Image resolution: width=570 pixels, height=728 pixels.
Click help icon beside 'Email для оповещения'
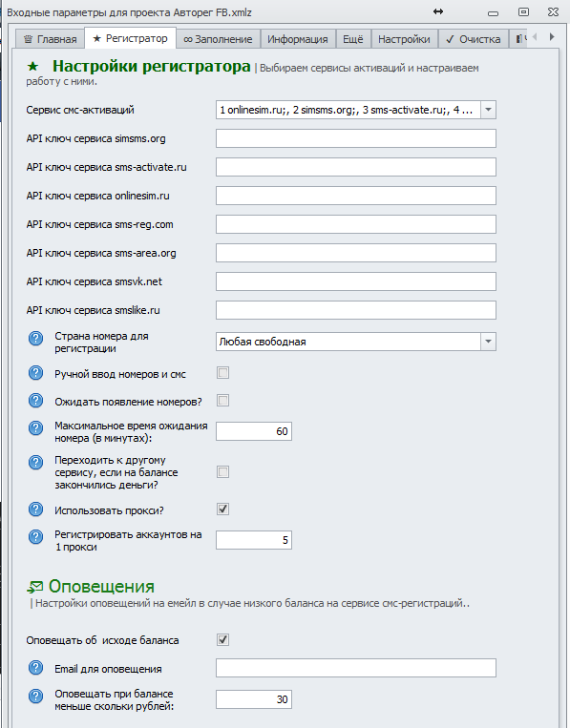(x=35, y=668)
